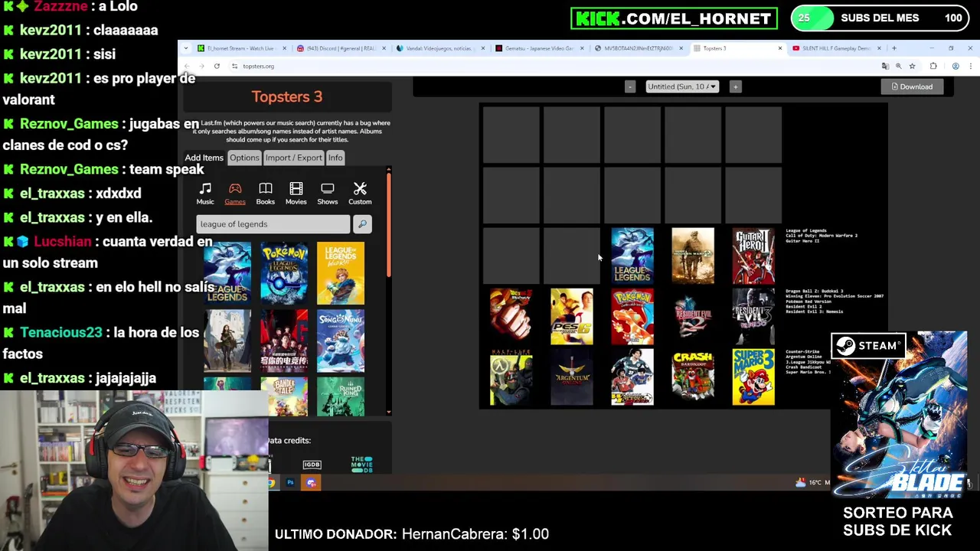
Task: Open the Untitled chart dropdown
Action: tap(682, 86)
